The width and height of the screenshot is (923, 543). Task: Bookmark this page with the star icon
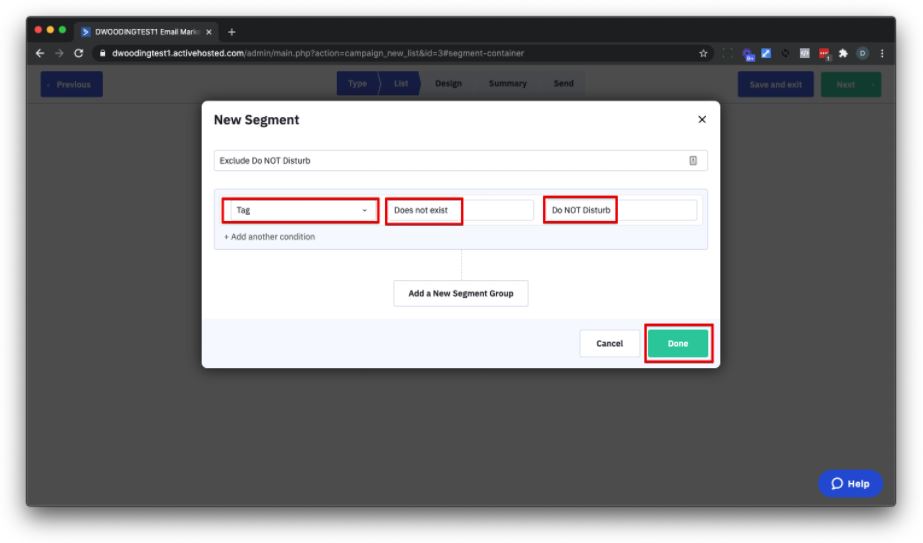[703, 53]
